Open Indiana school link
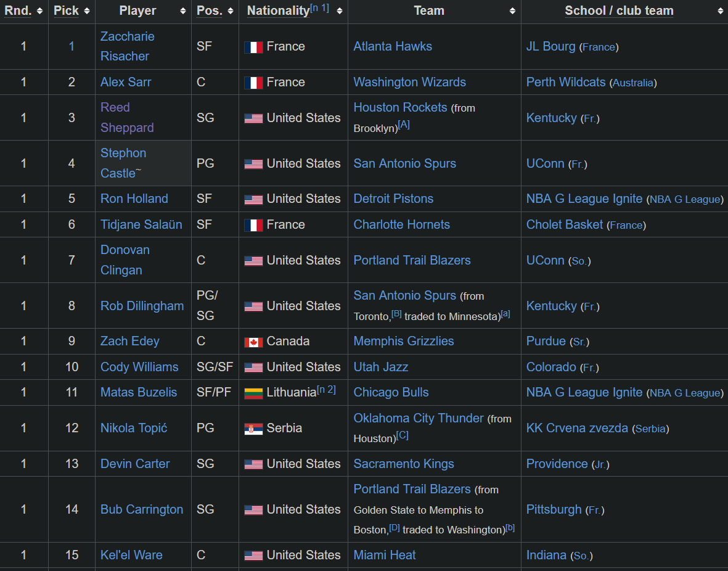This screenshot has width=728, height=571. point(546,555)
